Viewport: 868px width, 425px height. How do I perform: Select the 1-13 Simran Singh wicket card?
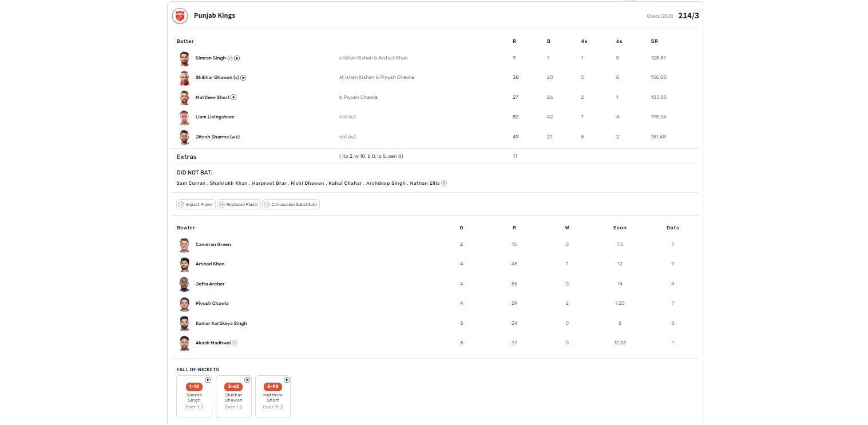194,396
